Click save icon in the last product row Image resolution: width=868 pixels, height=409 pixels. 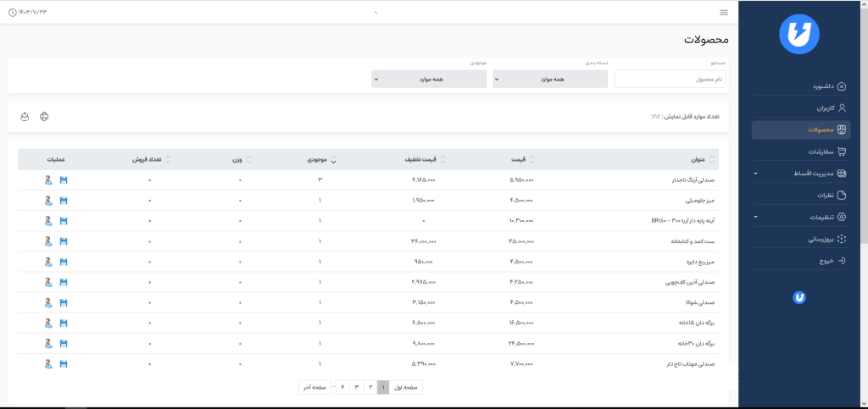(63, 364)
